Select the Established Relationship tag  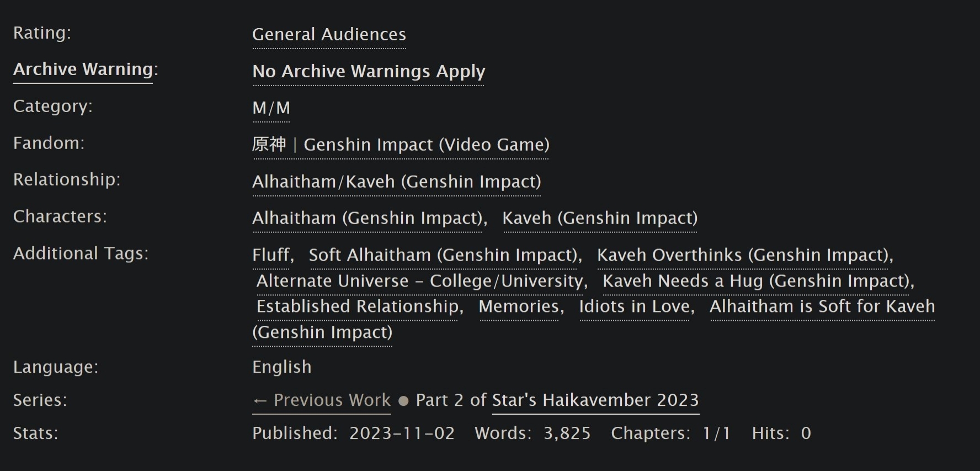point(358,307)
